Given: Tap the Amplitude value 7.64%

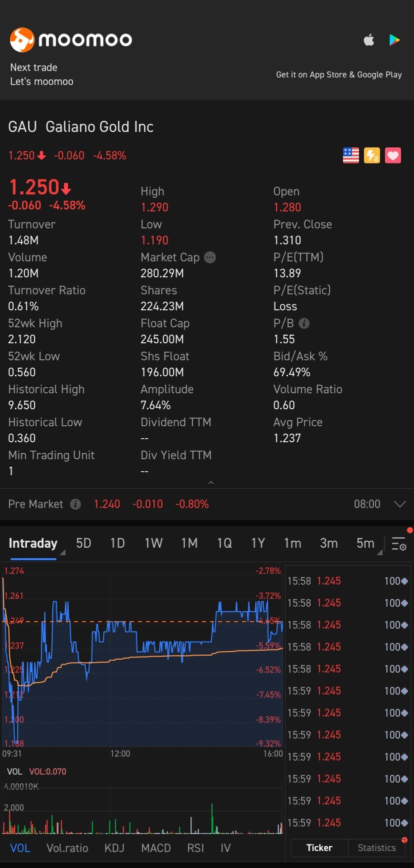Looking at the screenshot, I should tap(156, 405).
